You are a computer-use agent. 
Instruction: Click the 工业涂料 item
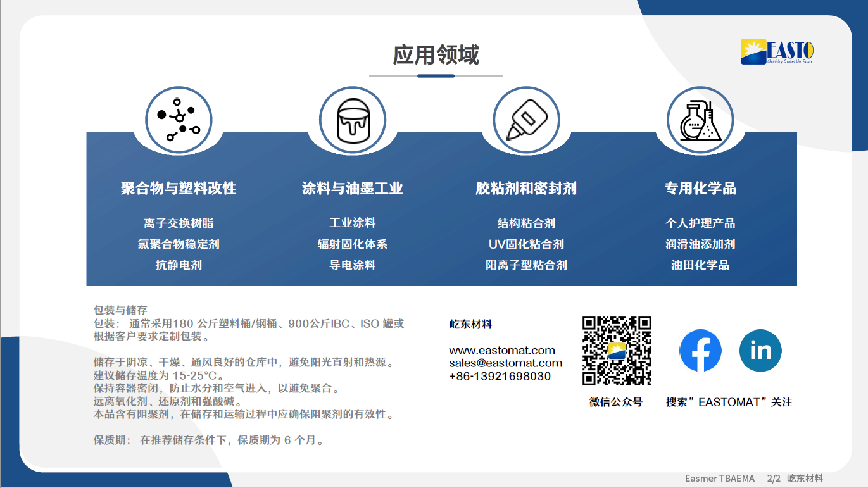point(353,223)
